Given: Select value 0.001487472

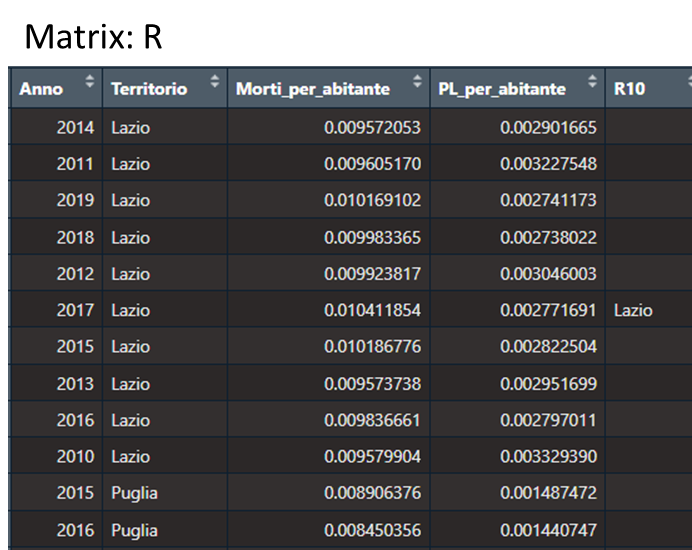Looking at the screenshot, I should tap(549, 493).
